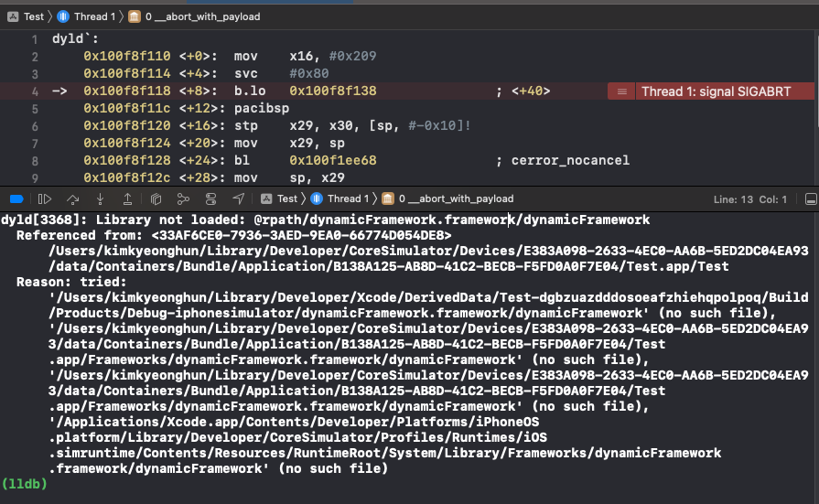Click line number 4 in gutter
This screenshot has height=504, width=819.
(35, 91)
